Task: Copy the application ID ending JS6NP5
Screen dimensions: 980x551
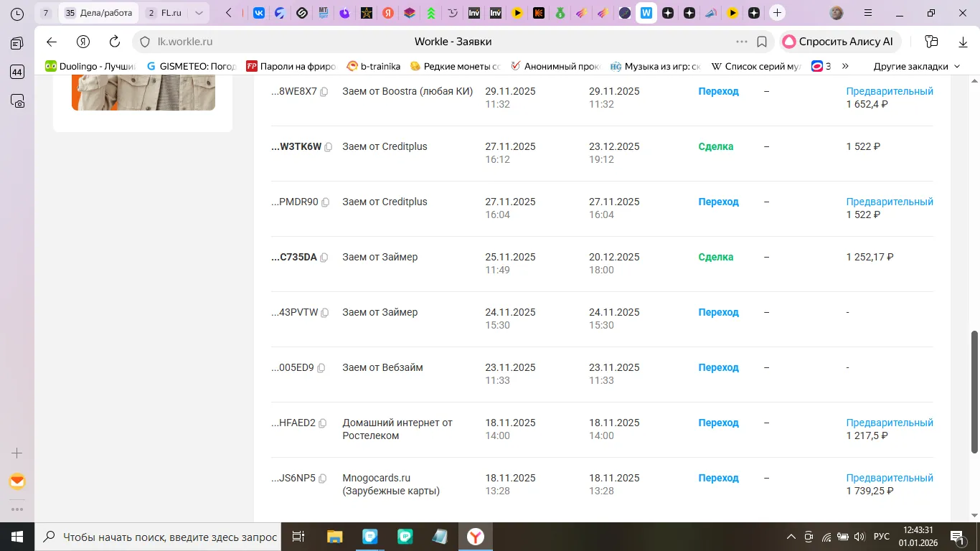Action: 322,479
